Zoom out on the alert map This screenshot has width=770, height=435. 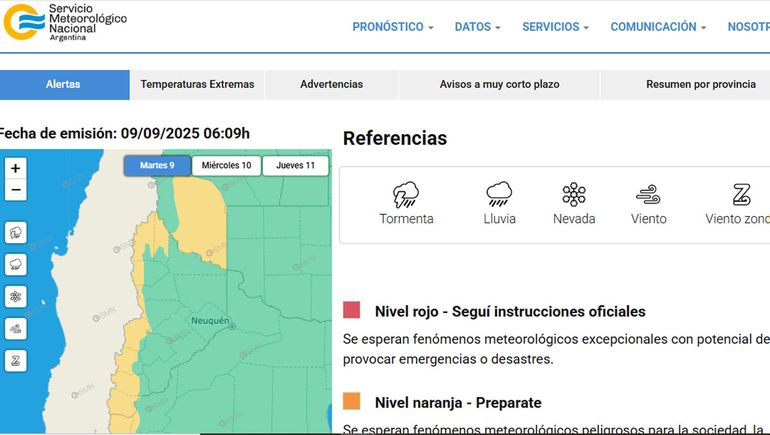click(16, 190)
